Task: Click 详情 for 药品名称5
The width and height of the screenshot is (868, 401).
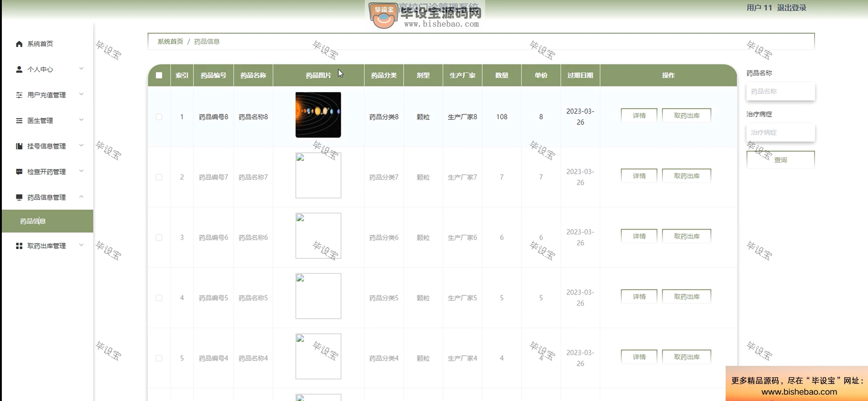Action: (x=639, y=296)
